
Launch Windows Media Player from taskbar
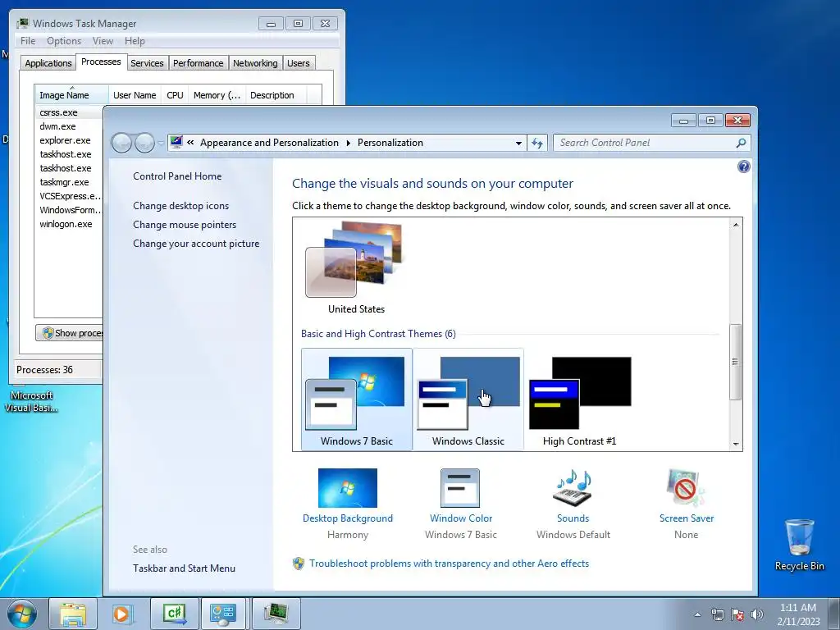coord(121,614)
